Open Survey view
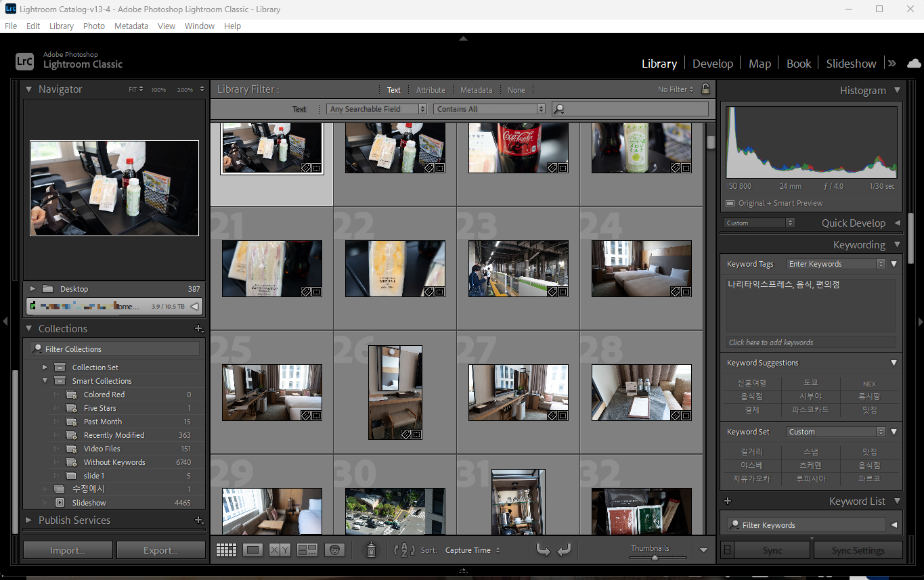Viewport: 924px width, 580px height. [307, 550]
